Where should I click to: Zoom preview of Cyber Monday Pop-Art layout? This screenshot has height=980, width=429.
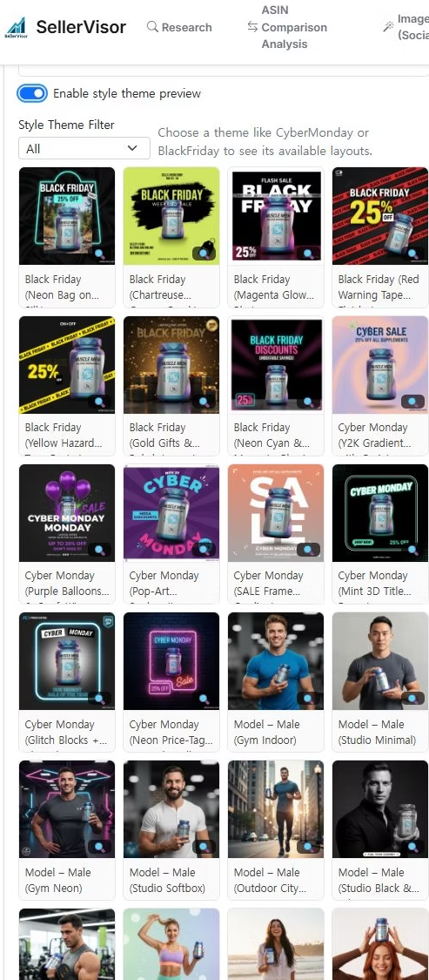204,550
